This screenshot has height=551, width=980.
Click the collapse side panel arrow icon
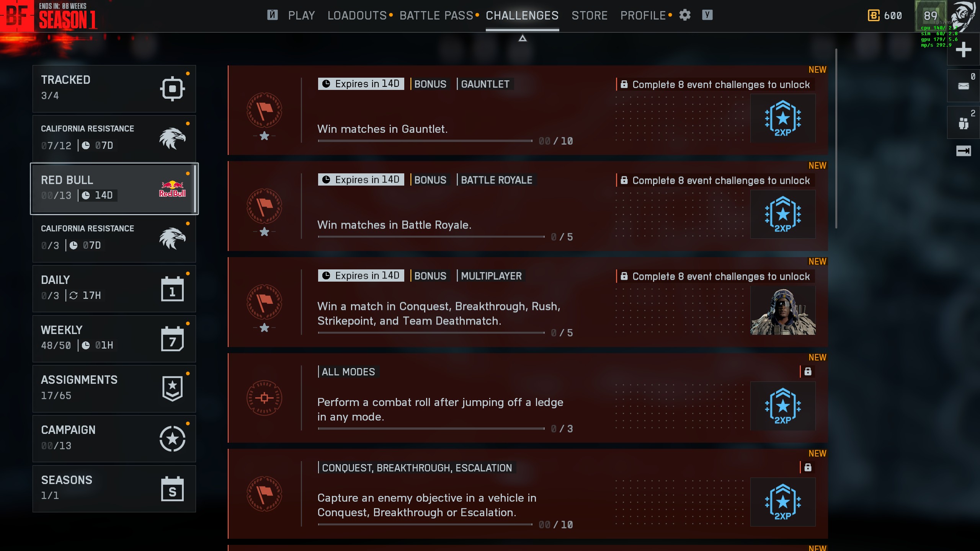[x=964, y=151]
